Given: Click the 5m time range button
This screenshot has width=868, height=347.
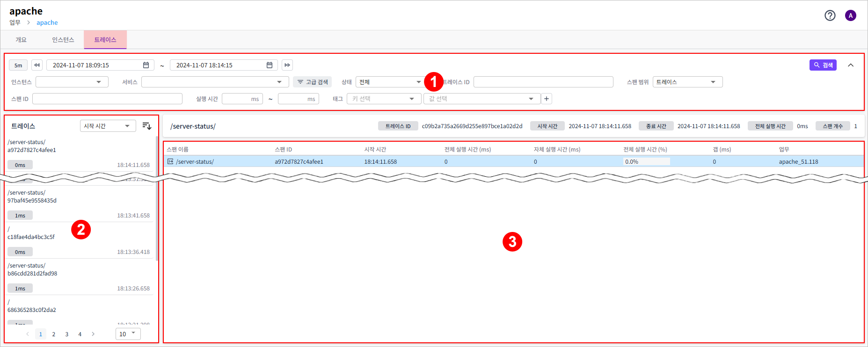Looking at the screenshot, I should [18, 65].
